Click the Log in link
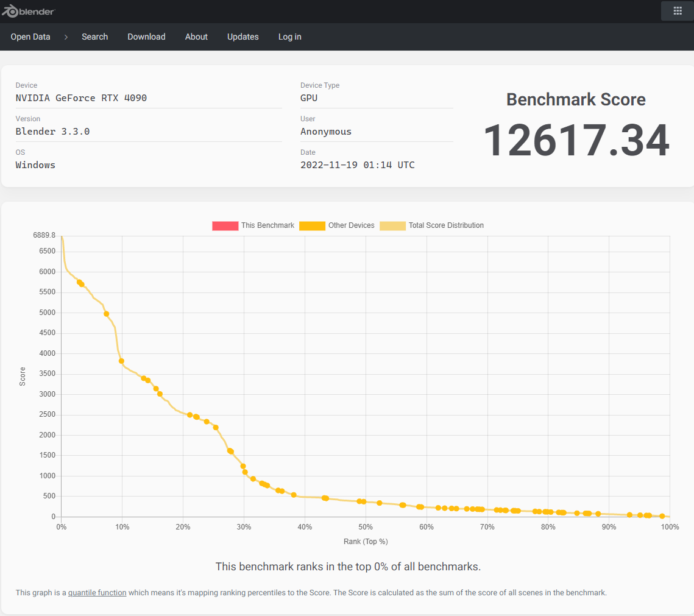The height and width of the screenshot is (616, 694). [x=290, y=37]
